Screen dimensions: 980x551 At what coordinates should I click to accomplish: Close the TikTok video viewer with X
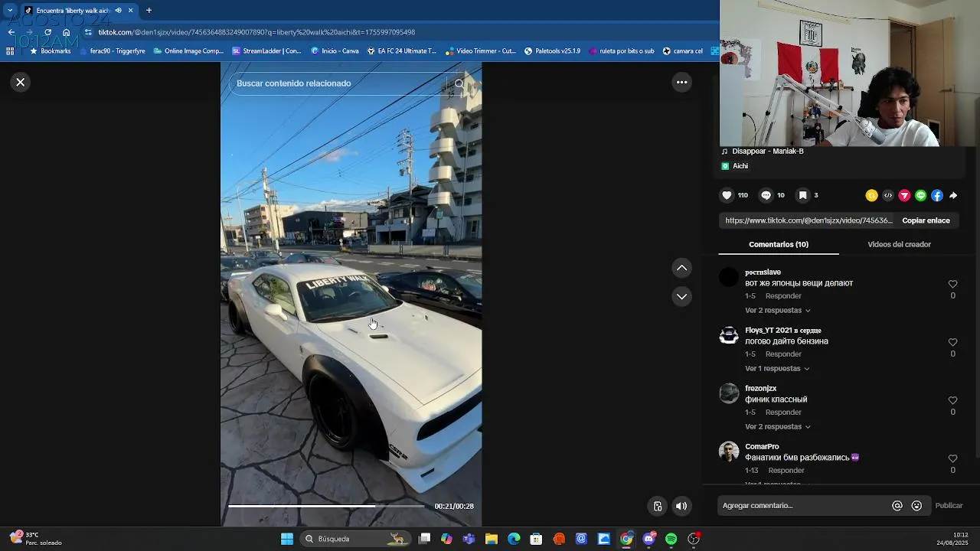(21, 82)
